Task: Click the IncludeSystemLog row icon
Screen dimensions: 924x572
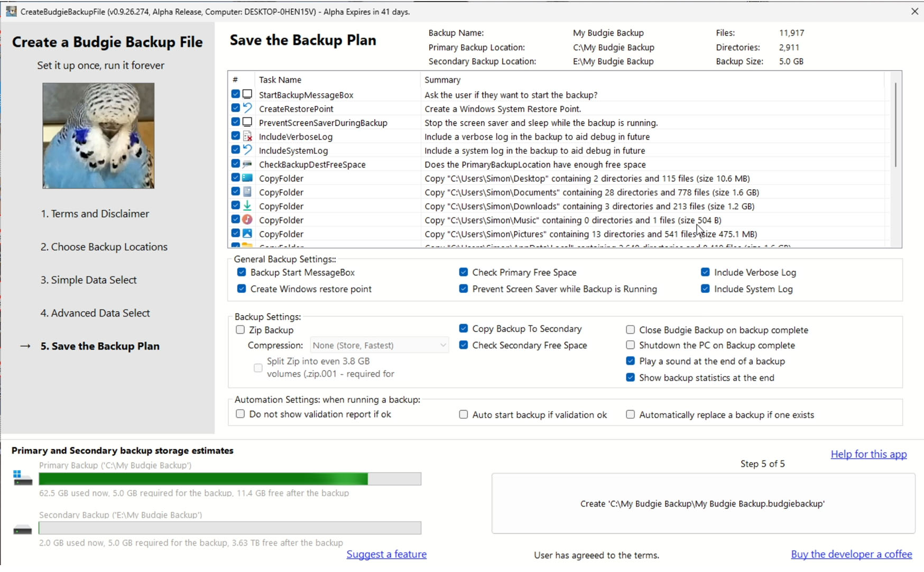Action: point(247,150)
